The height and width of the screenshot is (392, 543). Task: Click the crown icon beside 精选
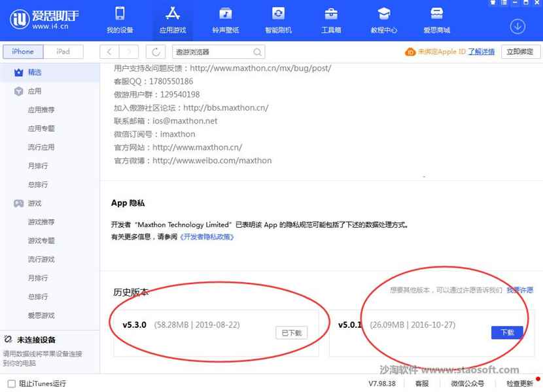[x=19, y=73]
